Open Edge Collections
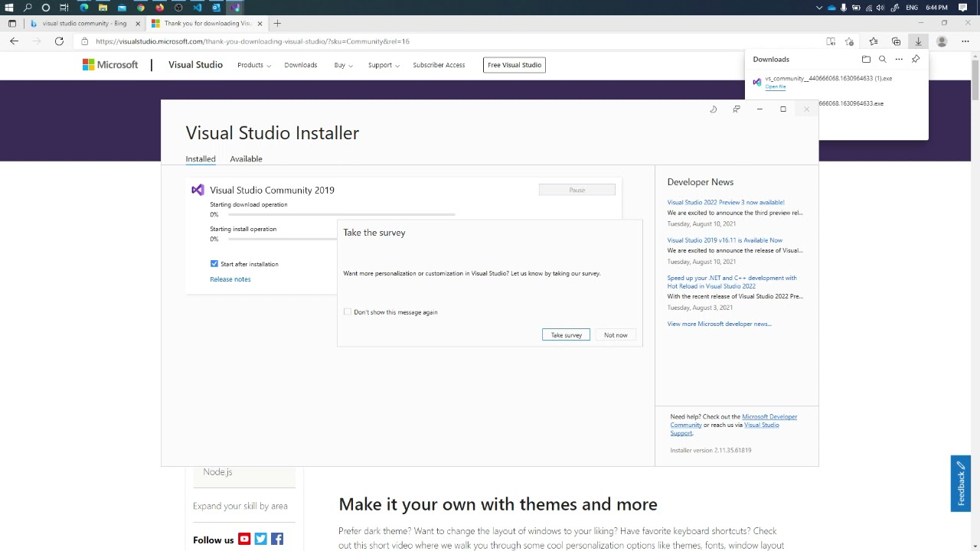 [896, 41]
